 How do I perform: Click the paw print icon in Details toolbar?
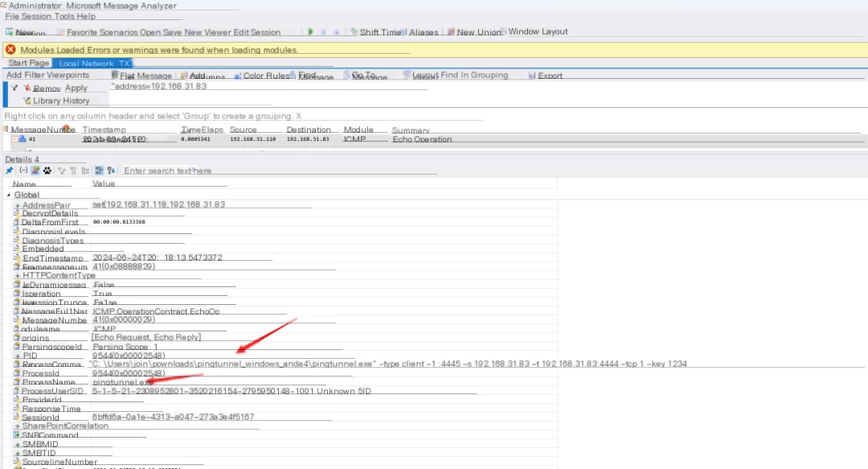pyautogui.click(x=47, y=171)
